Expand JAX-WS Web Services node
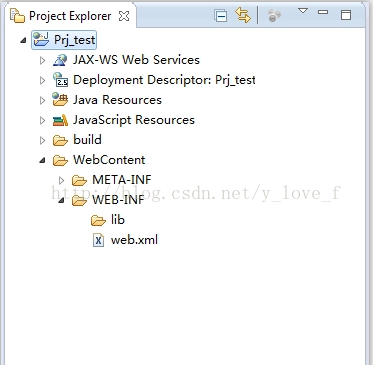 click(42, 60)
